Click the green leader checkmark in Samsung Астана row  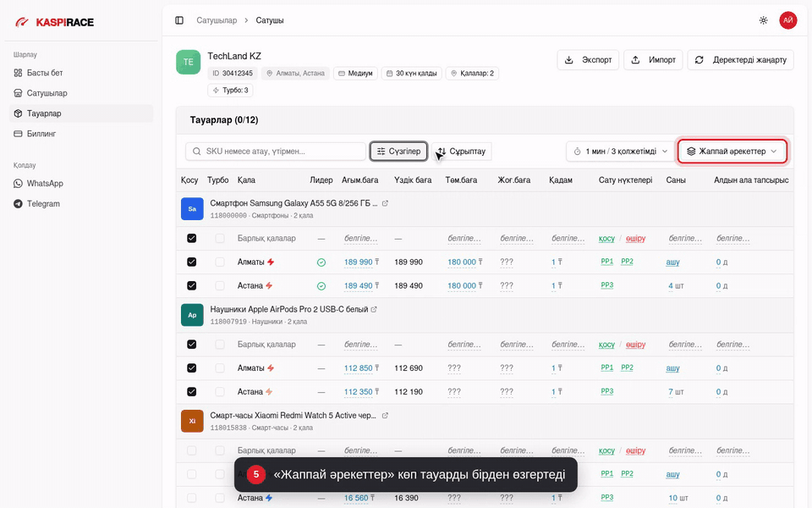321,286
